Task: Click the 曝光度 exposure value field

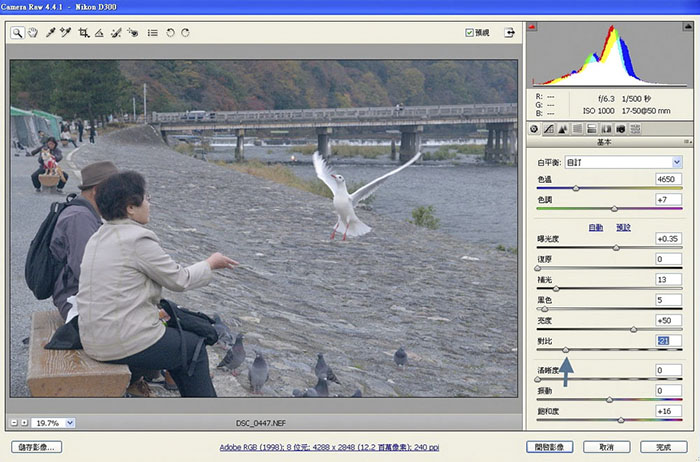Action: click(x=668, y=239)
